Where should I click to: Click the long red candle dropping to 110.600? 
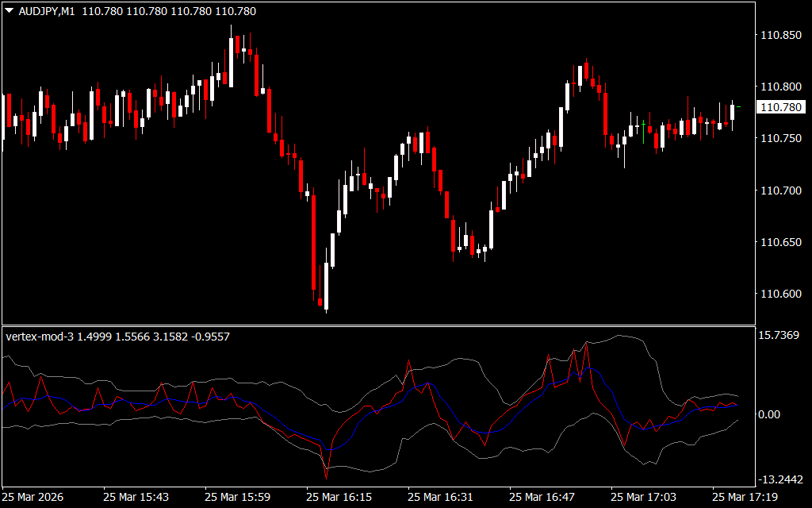coord(314,242)
